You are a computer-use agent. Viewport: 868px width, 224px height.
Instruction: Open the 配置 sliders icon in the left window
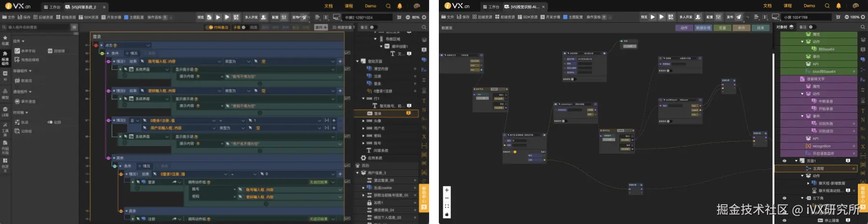click(284, 17)
